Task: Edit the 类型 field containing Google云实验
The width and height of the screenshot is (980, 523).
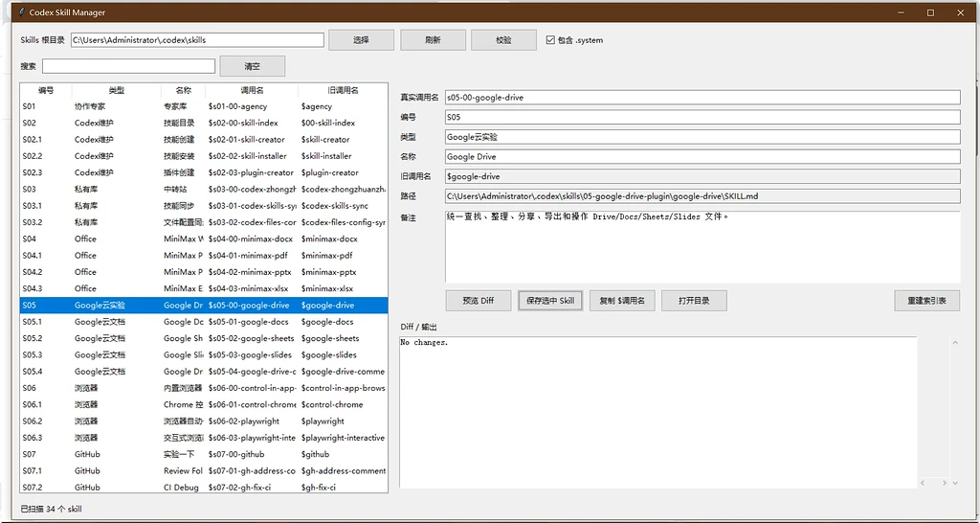Action: pyautogui.click(x=702, y=137)
